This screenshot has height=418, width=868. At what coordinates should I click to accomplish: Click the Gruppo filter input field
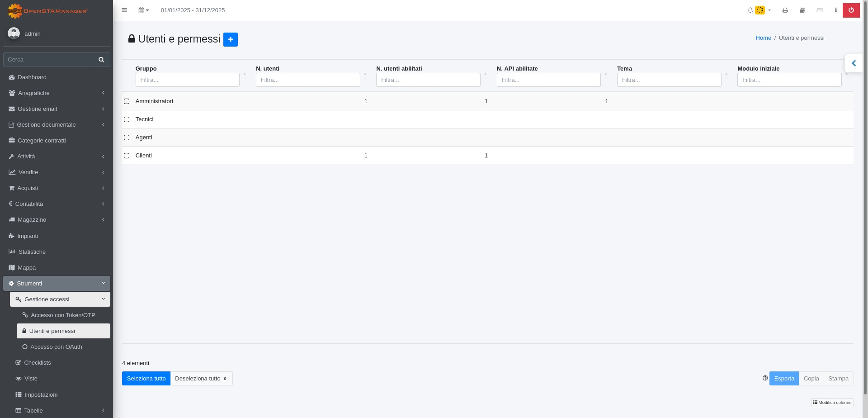tap(187, 80)
